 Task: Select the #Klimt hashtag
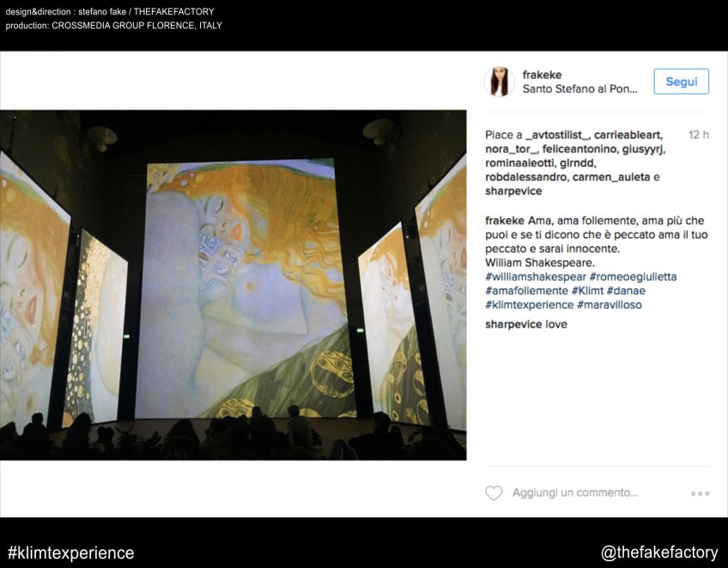587,291
